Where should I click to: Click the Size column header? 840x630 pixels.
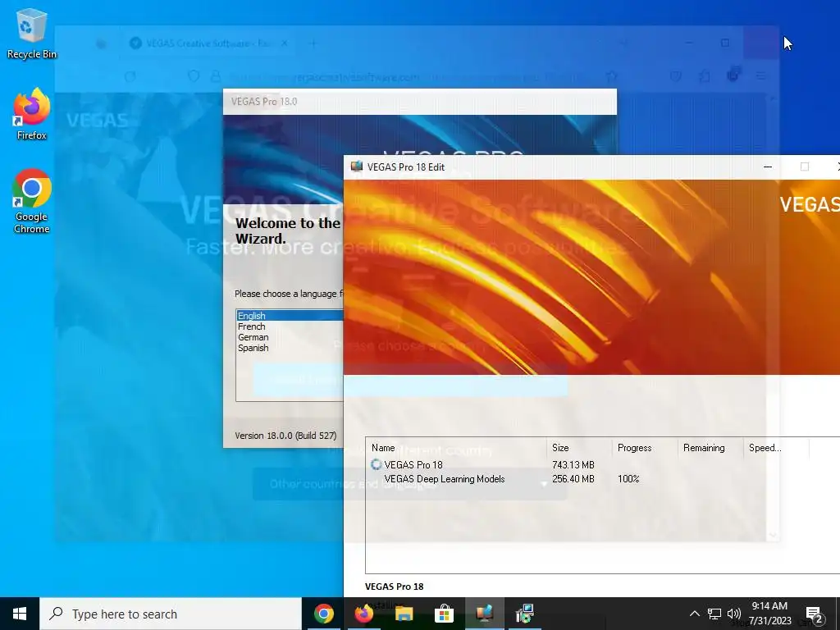pos(579,448)
